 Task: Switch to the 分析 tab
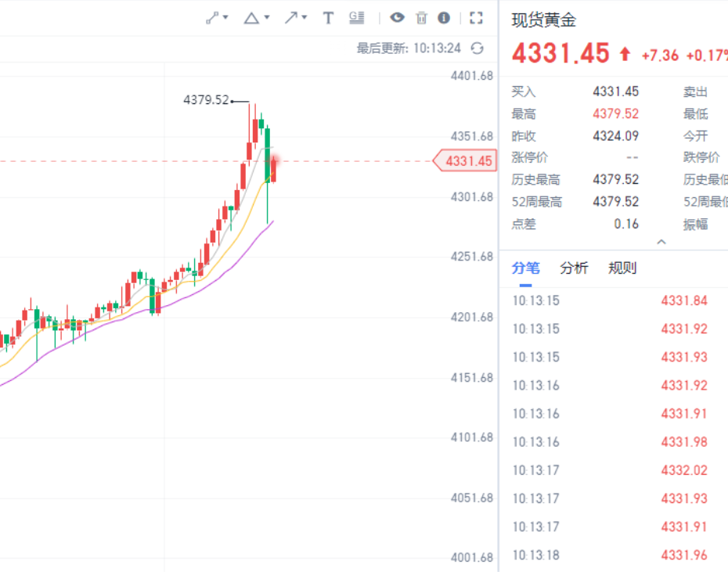(x=574, y=268)
